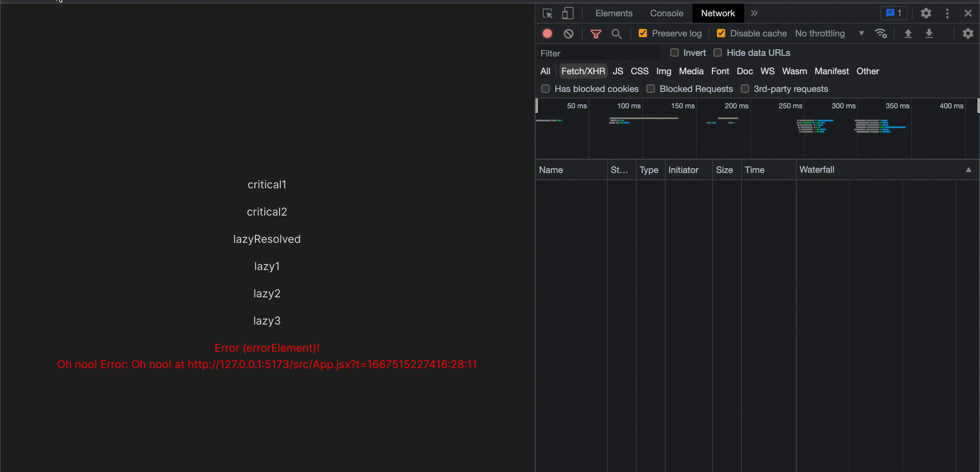Click import HAR file upload arrow

point(908,33)
